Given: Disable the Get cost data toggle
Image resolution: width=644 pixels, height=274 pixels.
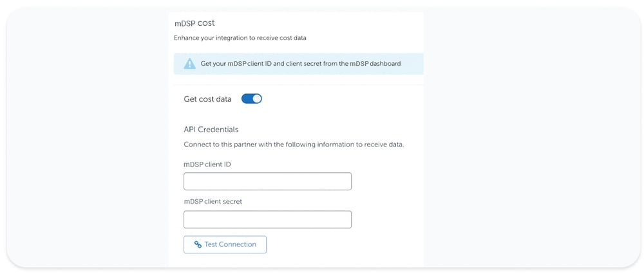Looking at the screenshot, I should [251, 99].
